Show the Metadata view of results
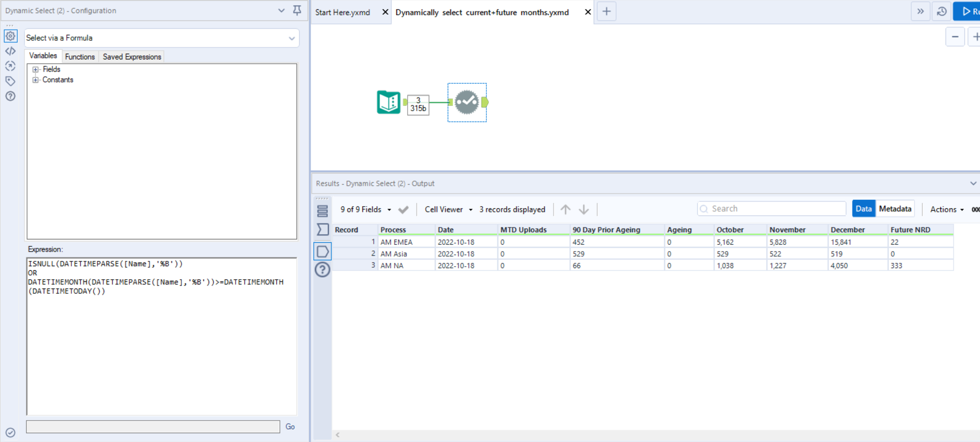 tap(895, 209)
